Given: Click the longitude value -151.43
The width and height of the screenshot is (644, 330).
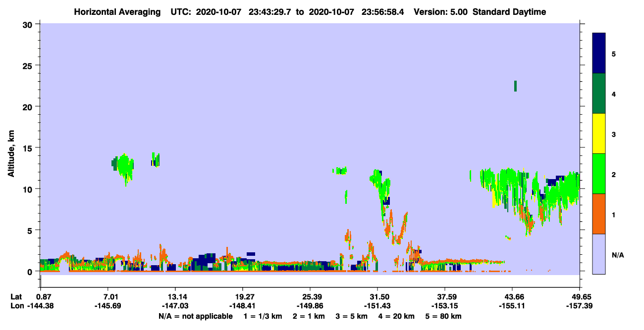Looking at the screenshot, I should (377, 306).
